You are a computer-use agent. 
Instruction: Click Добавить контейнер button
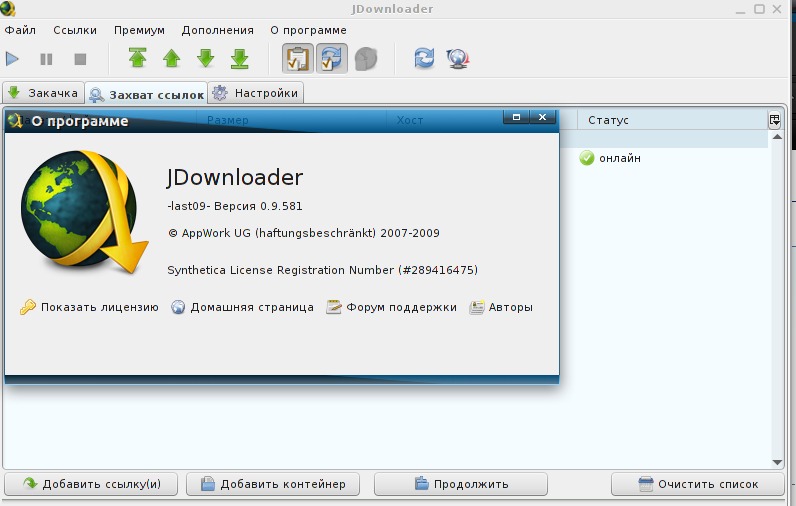[273, 484]
